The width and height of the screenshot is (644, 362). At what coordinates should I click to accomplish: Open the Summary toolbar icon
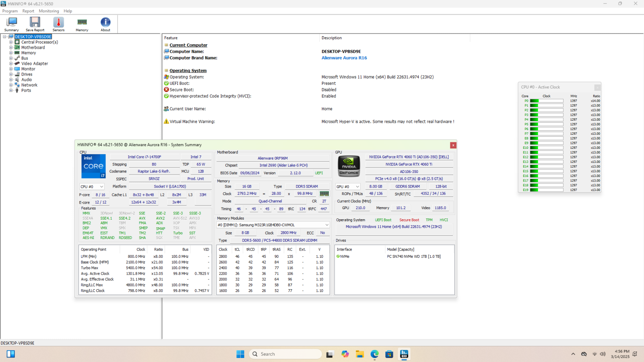tap(12, 24)
